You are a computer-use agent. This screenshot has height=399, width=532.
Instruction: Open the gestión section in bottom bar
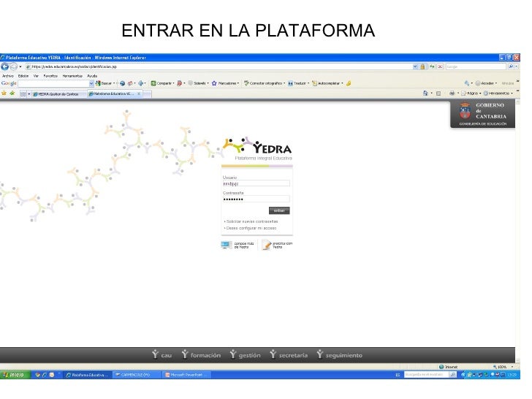[x=245, y=355]
